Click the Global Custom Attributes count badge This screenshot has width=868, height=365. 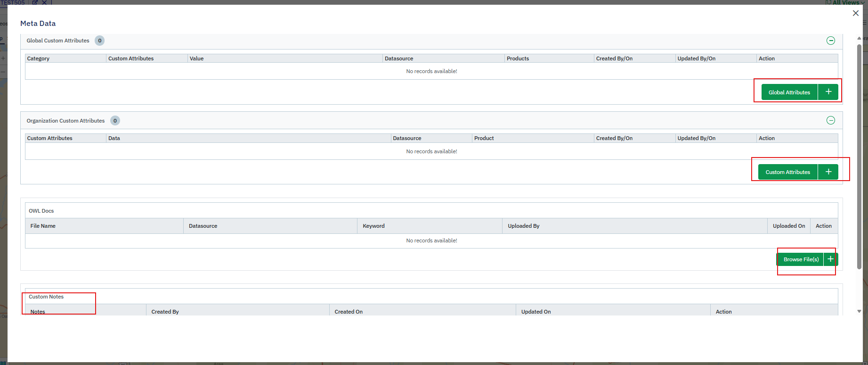tap(99, 41)
